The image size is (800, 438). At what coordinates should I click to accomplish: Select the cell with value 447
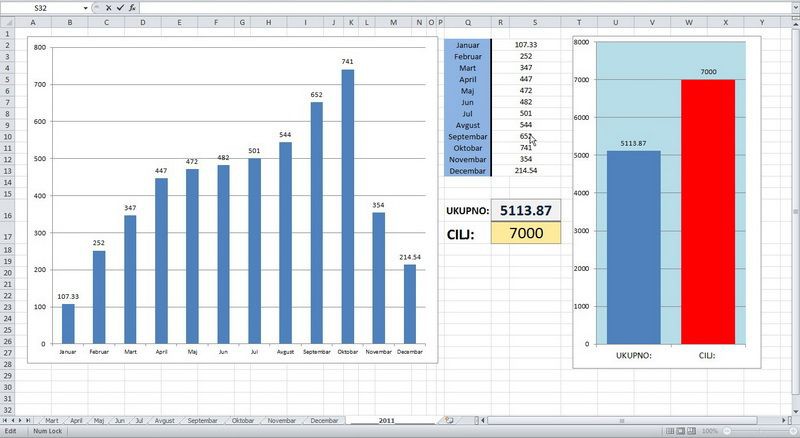(526, 79)
